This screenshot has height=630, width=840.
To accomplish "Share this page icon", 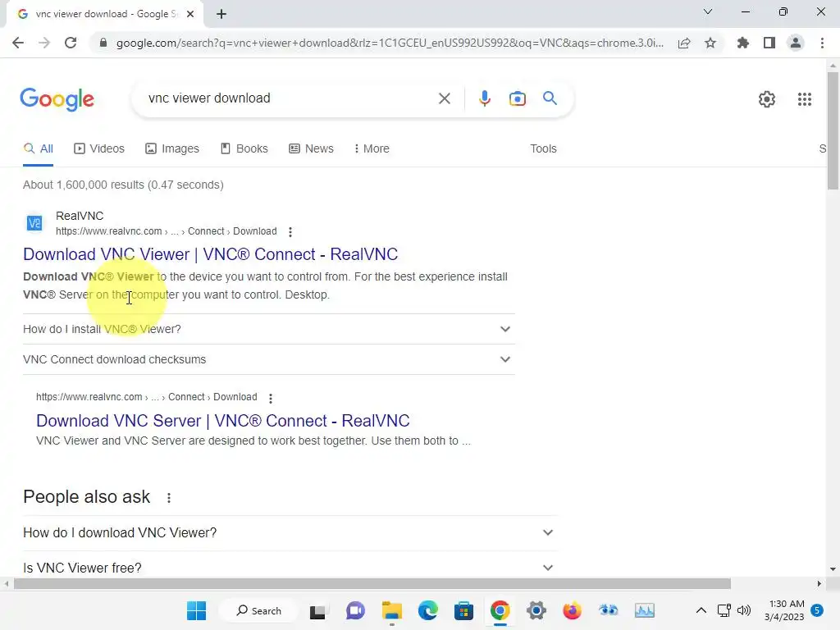I will [x=683, y=43].
